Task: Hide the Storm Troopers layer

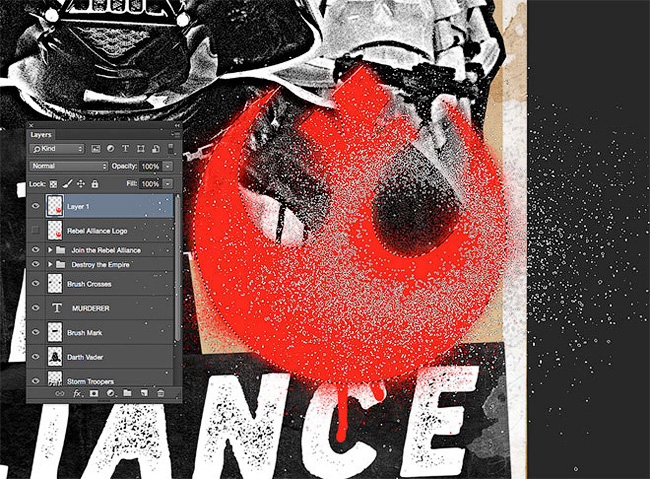Action: 36,381
